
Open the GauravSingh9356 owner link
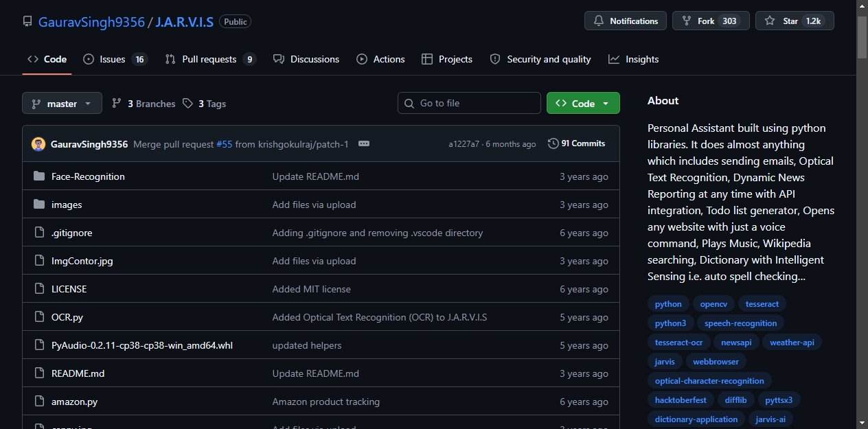91,21
